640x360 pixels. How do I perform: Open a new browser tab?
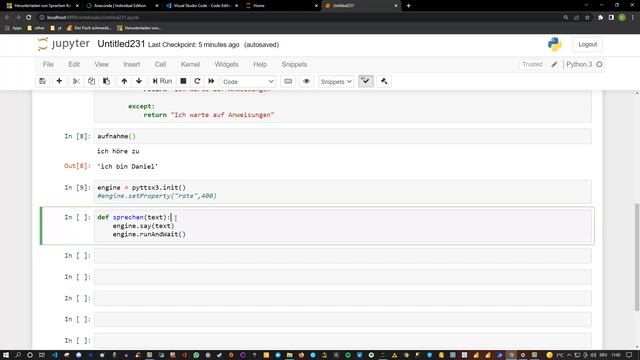[408, 6]
